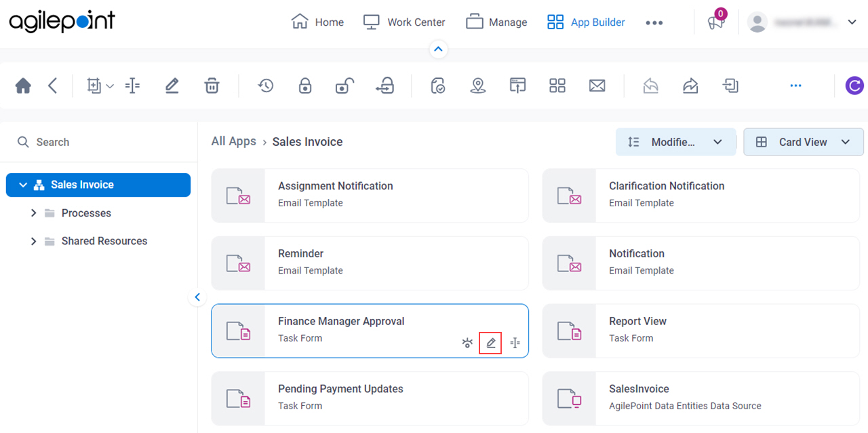Click All Apps breadcrumb link

[x=234, y=141]
